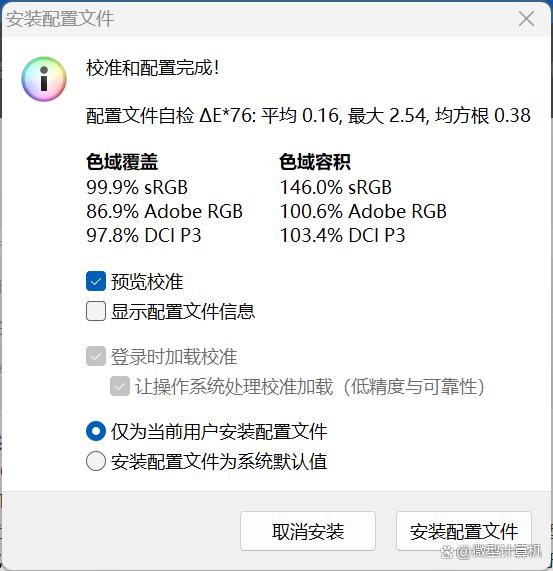Screen dimensions: 553x571
Task: Close the 安装配置文件 dialog with X
Action: (x=526, y=19)
